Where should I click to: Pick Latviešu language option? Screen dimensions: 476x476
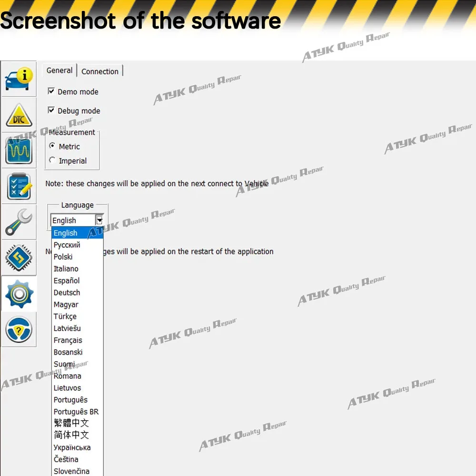click(x=78, y=328)
